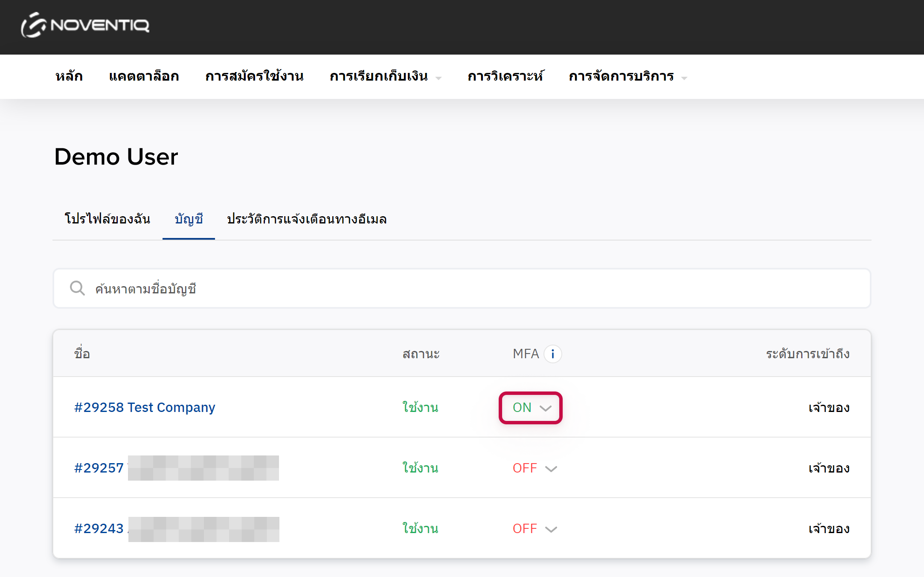924x577 pixels.
Task: Click the search magnifier icon
Action: [x=77, y=289]
